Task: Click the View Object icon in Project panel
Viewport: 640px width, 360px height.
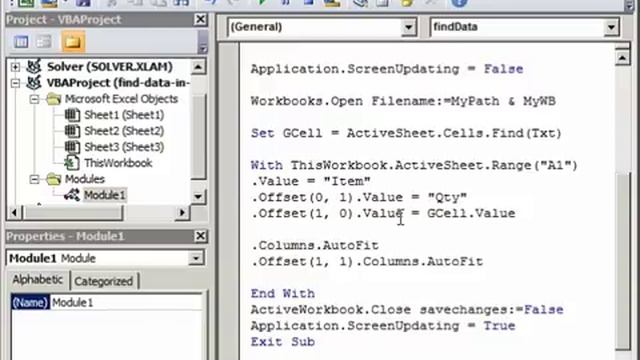Action: (44, 42)
